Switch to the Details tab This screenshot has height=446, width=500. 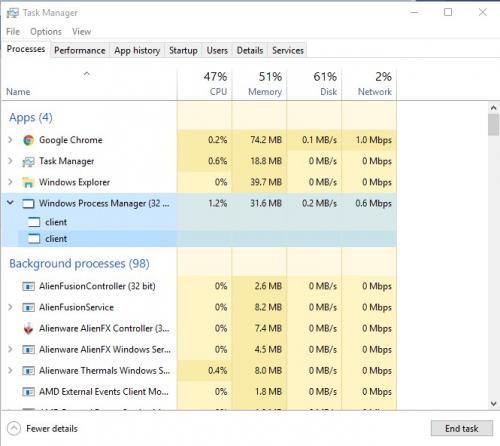pos(250,50)
